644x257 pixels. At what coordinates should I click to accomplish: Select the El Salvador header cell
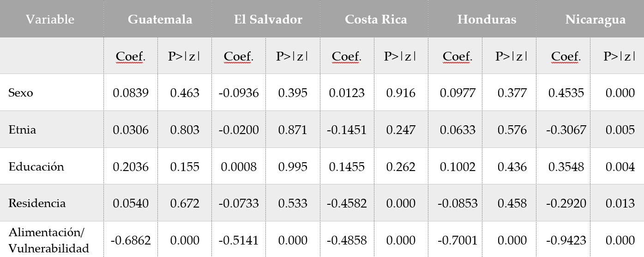(x=268, y=19)
